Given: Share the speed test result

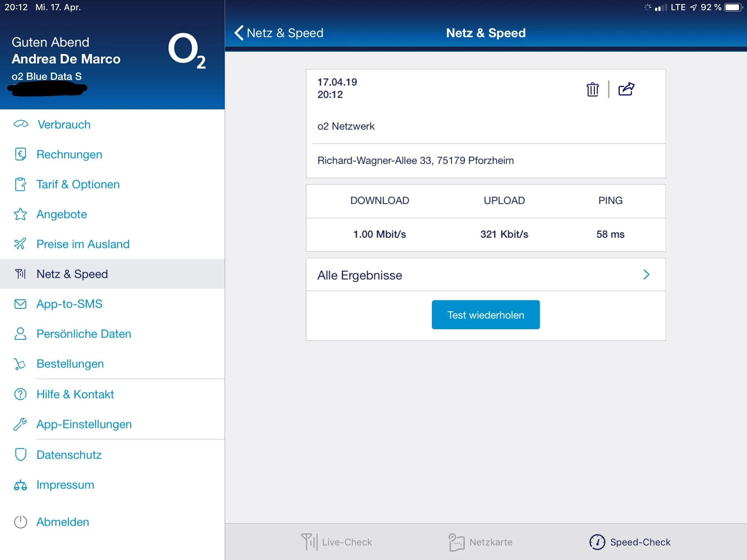Looking at the screenshot, I should click(x=626, y=89).
